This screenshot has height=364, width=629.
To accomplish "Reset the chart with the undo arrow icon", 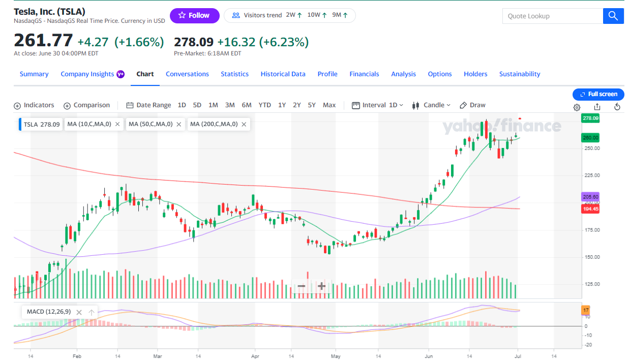I will coord(617,107).
